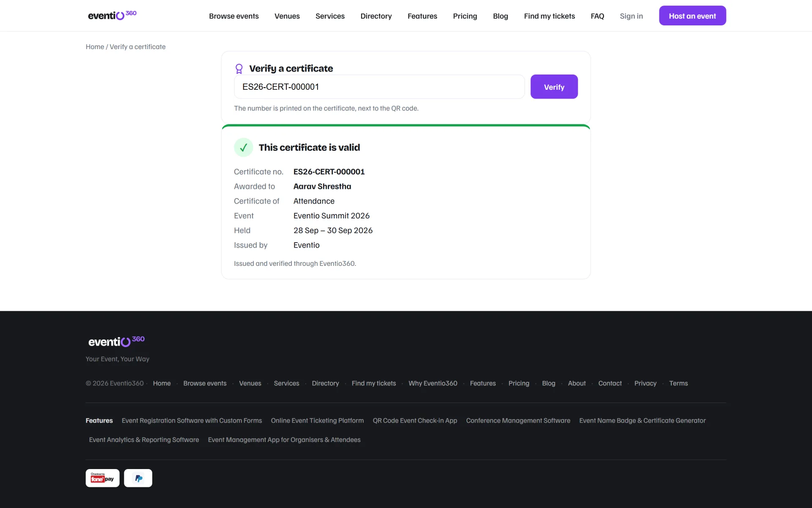Open footer Home link
This screenshot has width=812, height=508.
coord(162,383)
